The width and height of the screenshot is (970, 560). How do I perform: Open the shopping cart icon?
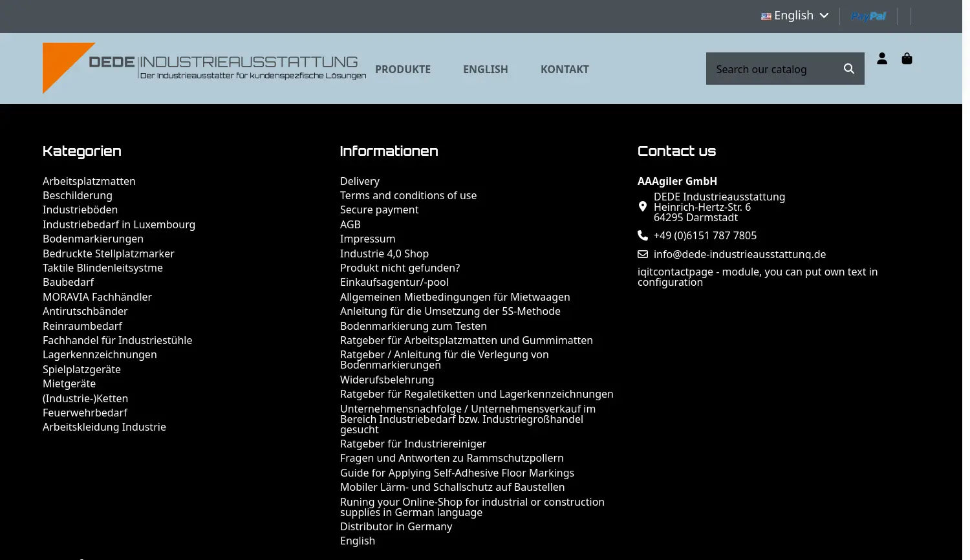click(x=907, y=58)
